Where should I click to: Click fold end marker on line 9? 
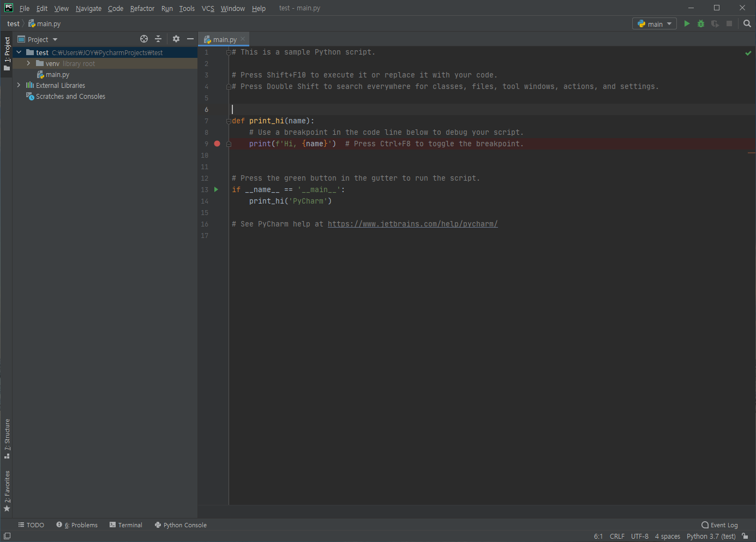pos(229,144)
